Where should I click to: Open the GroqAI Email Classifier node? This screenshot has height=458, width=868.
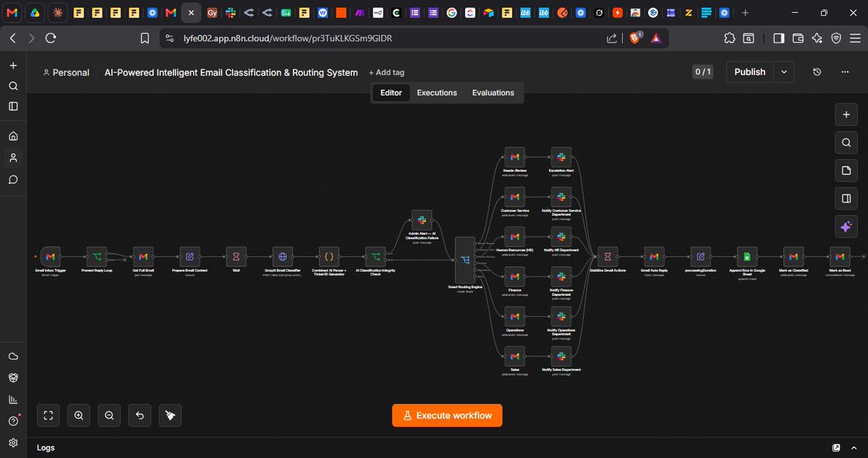pos(283,257)
